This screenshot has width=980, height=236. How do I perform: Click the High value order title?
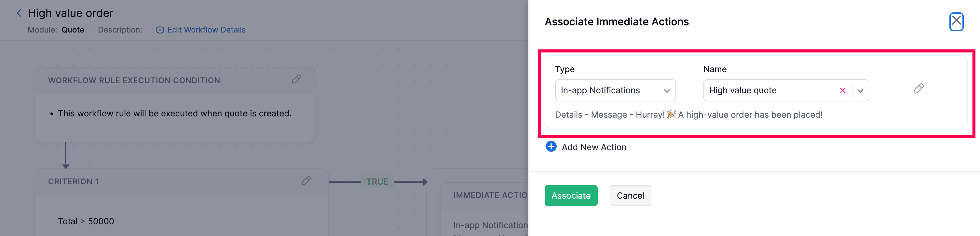tap(70, 13)
